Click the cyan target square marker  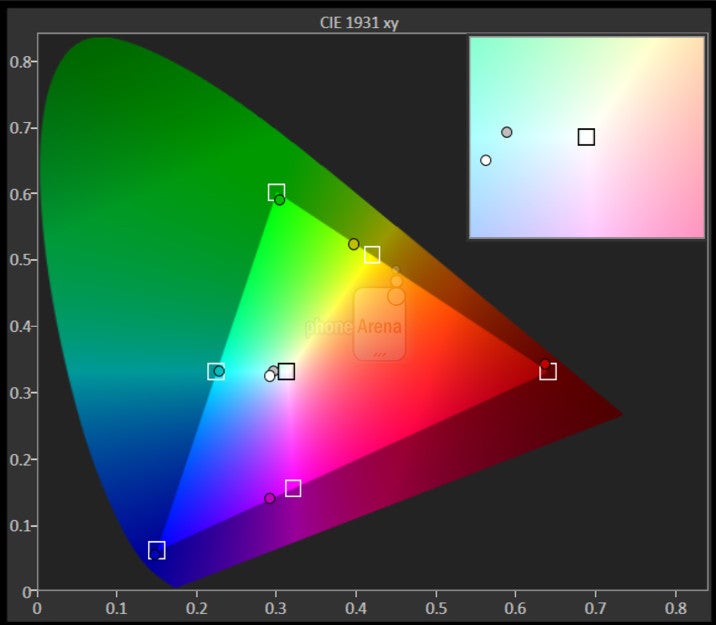(x=215, y=372)
